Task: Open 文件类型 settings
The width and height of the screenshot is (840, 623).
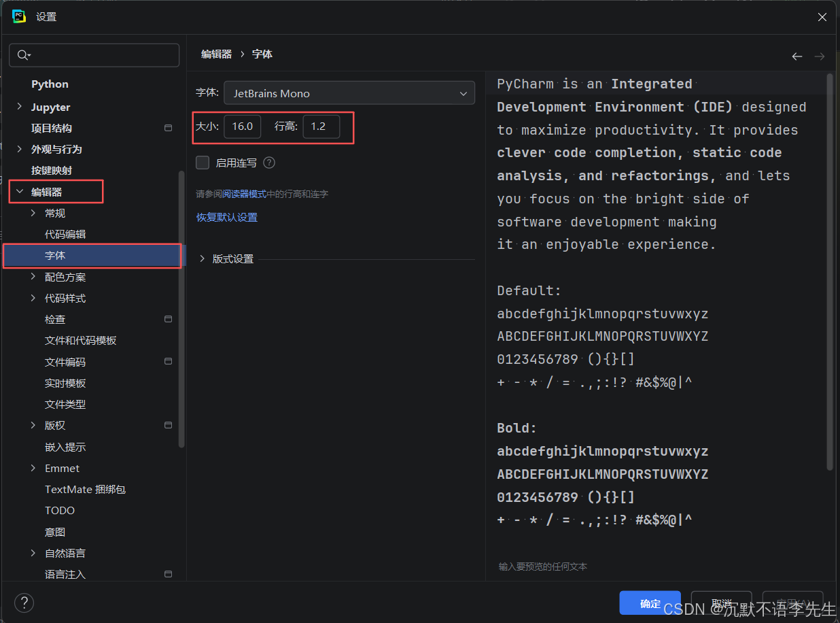Action: coord(65,404)
